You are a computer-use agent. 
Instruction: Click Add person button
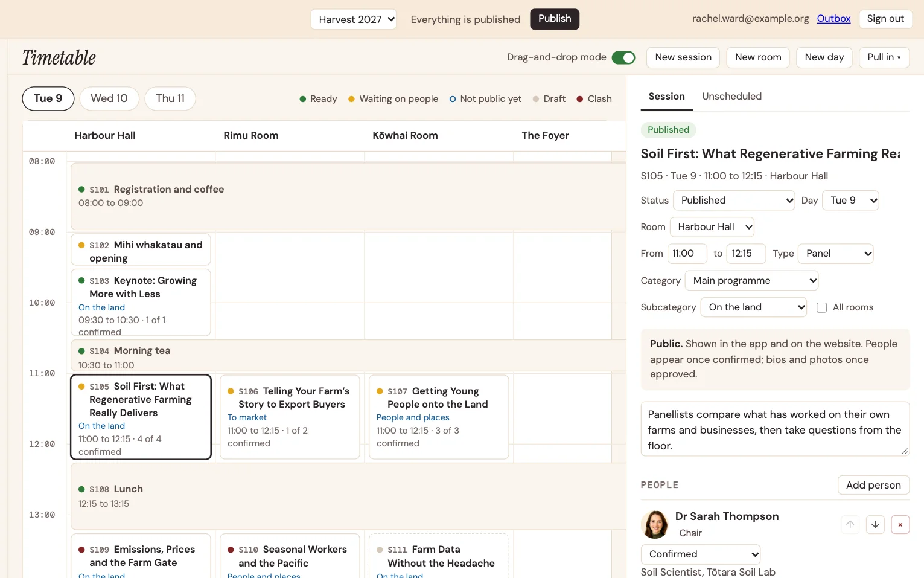click(873, 485)
